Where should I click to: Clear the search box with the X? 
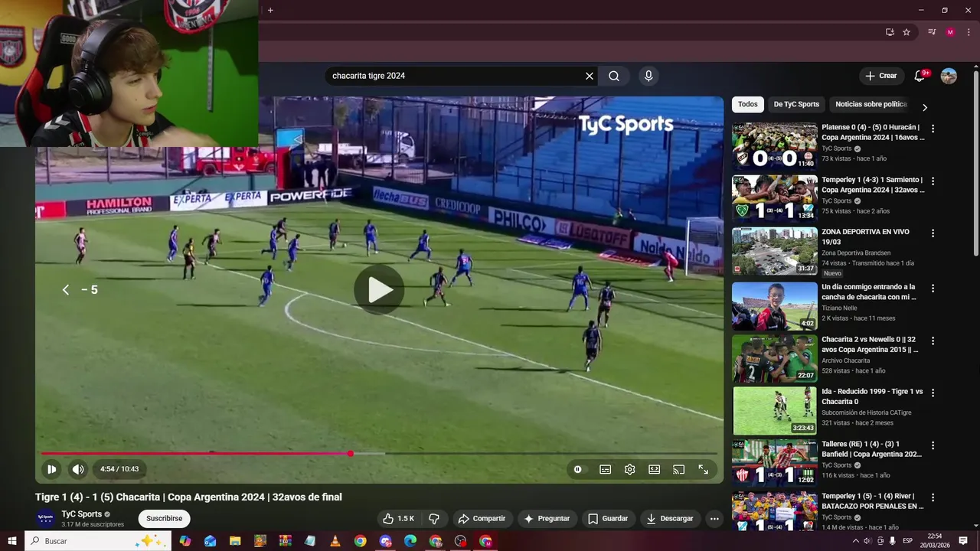pyautogui.click(x=590, y=76)
